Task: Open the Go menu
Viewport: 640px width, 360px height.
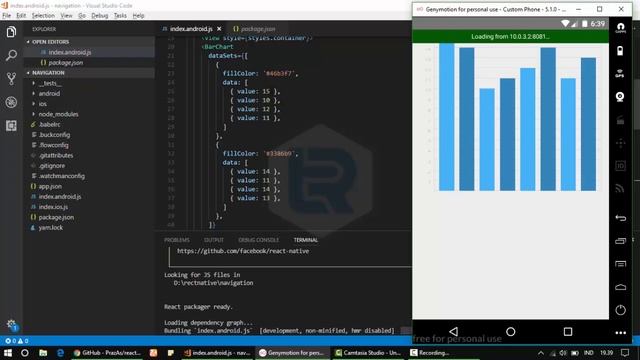Action: (x=82, y=16)
